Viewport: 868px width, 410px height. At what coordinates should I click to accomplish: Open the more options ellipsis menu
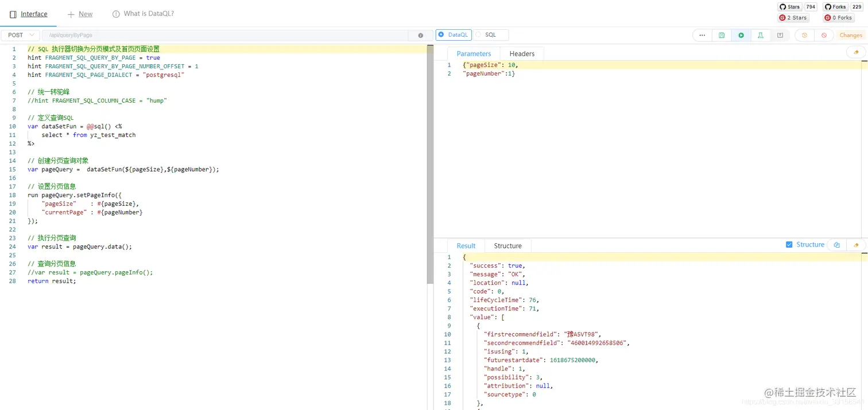click(x=702, y=35)
